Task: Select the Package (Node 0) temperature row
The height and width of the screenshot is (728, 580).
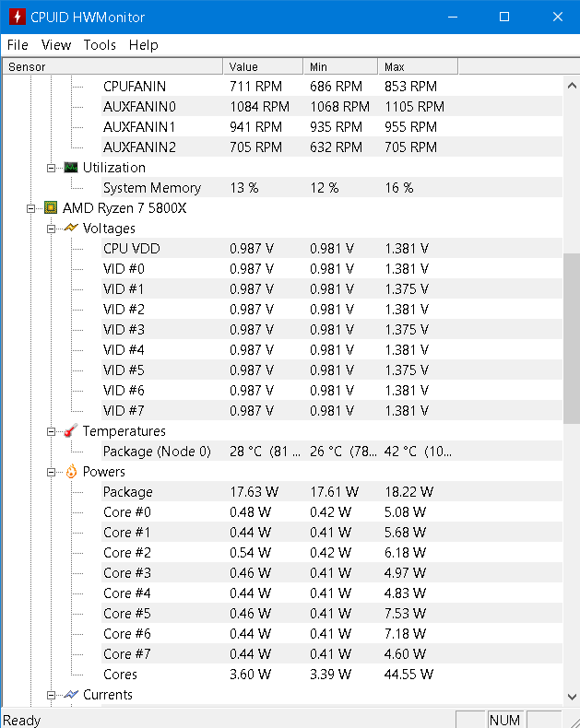Action: click(332, 452)
